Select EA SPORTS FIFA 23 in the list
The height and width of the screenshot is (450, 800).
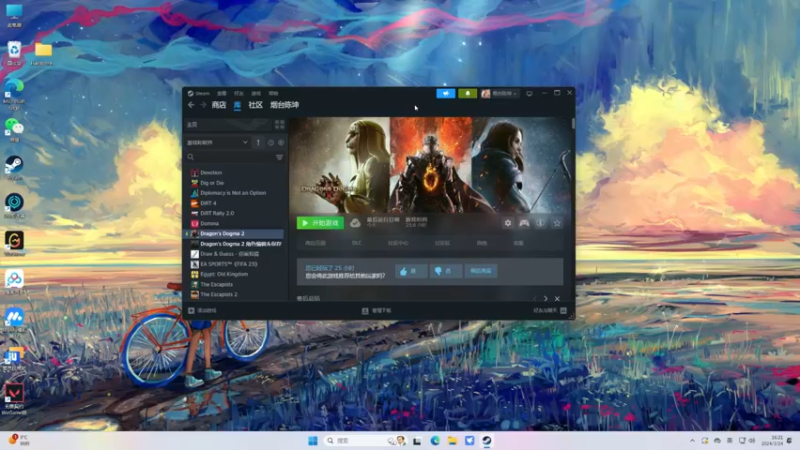point(229,264)
